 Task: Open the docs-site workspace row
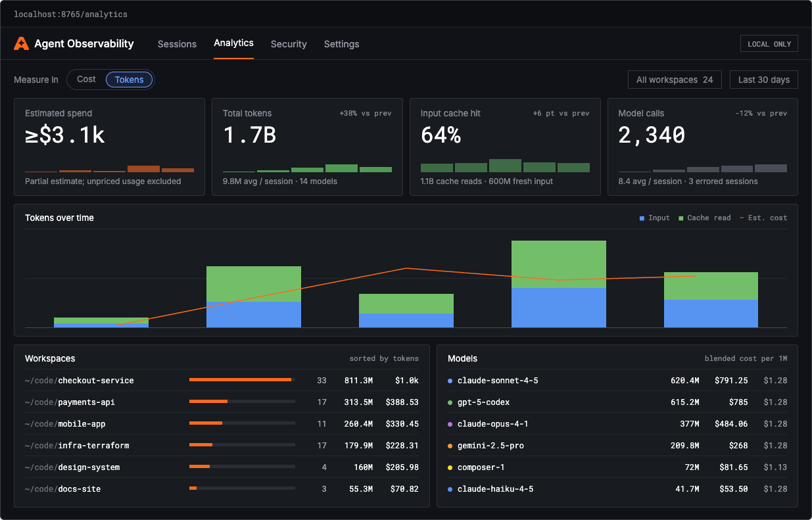click(222, 488)
